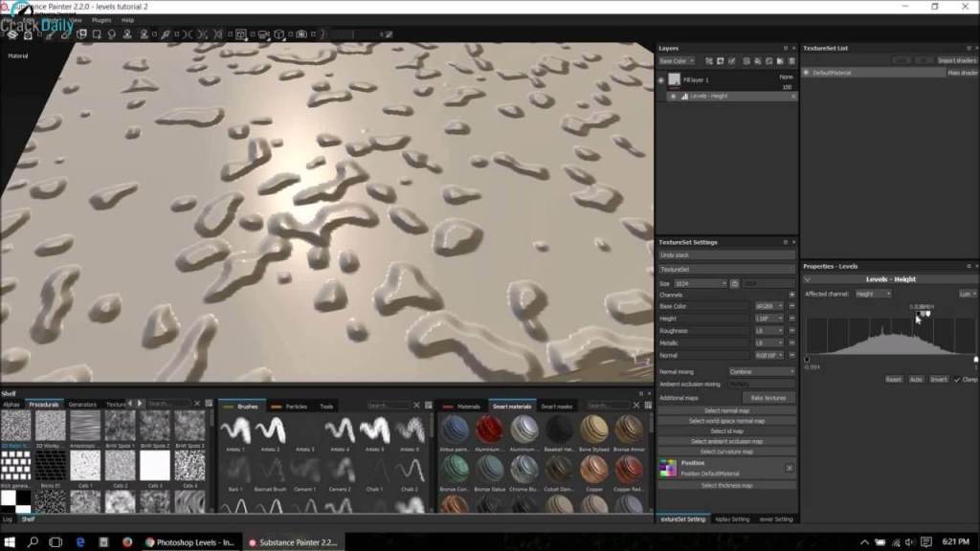Toggle visibility of Levels - Height effect

[673, 97]
